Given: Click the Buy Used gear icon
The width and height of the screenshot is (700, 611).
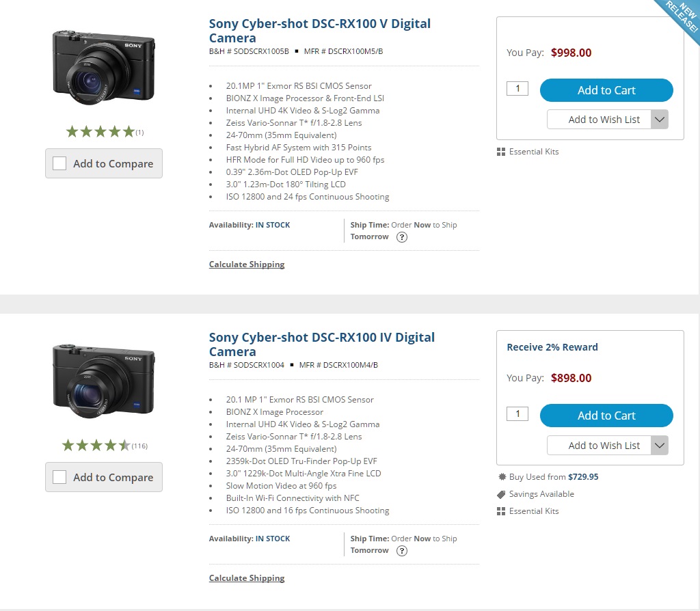Looking at the screenshot, I should click(501, 477).
